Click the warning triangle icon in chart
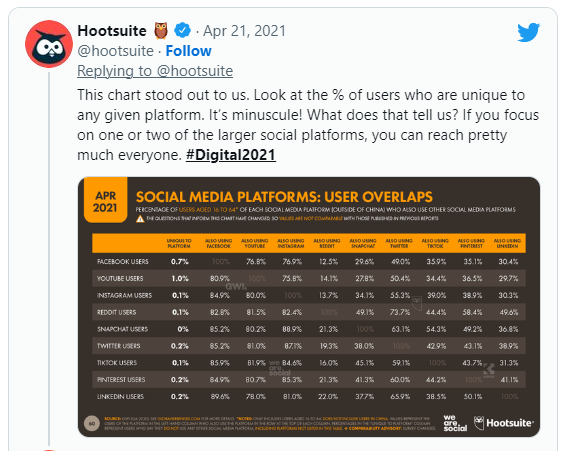This screenshot has height=451, width=573. pos(140,219)
